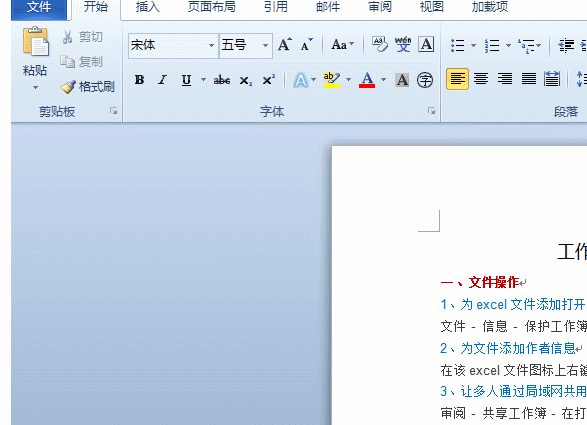Screen dimensions: 587x425
Task: Click the Clear Formatting eraser icon
Action: click(380, 45)
